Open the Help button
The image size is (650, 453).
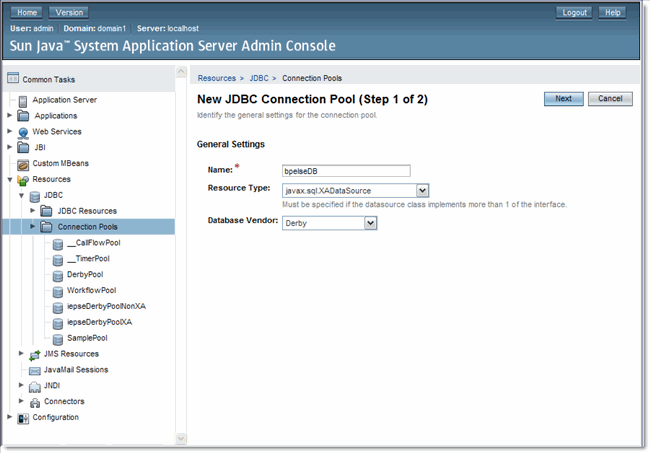(612, 13)
